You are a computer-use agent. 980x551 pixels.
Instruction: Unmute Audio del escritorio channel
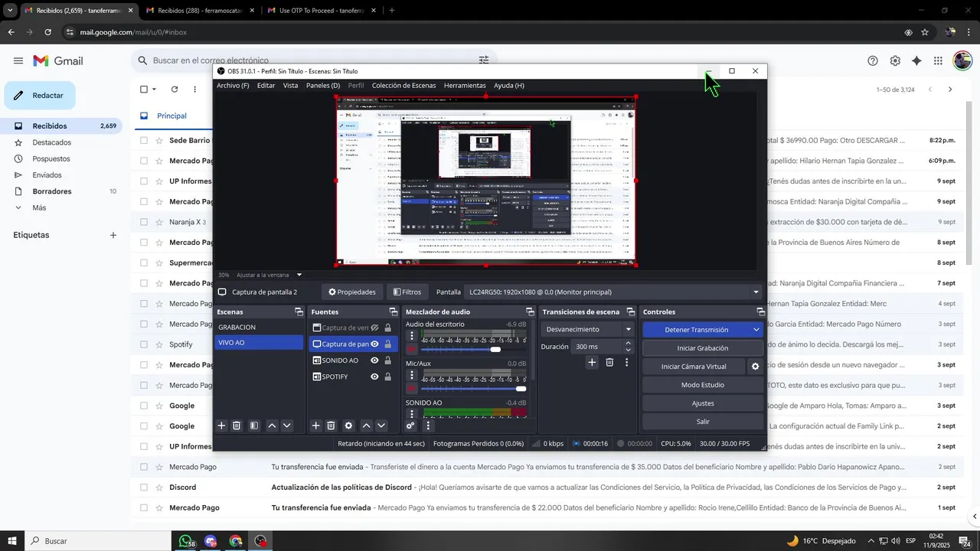[412, 350]
